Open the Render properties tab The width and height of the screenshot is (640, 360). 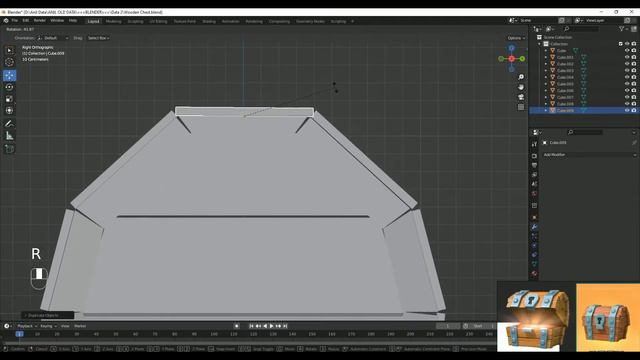pos(534,156)
